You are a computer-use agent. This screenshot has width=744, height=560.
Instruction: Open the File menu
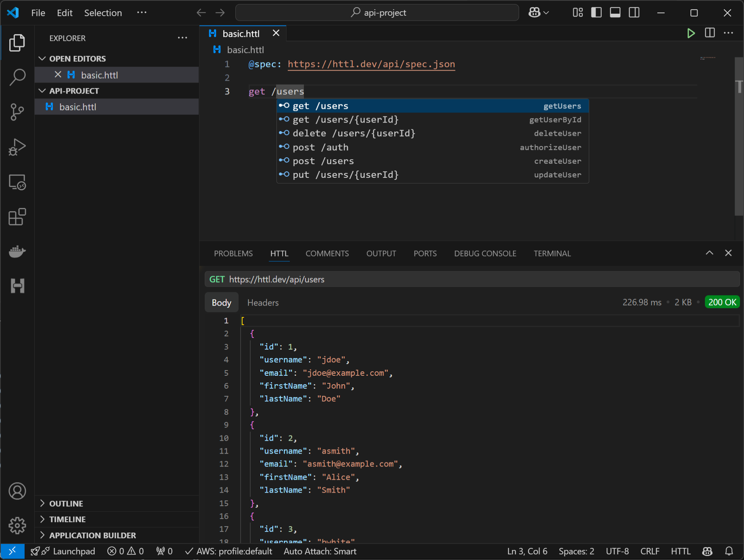(x=38, y=12)
